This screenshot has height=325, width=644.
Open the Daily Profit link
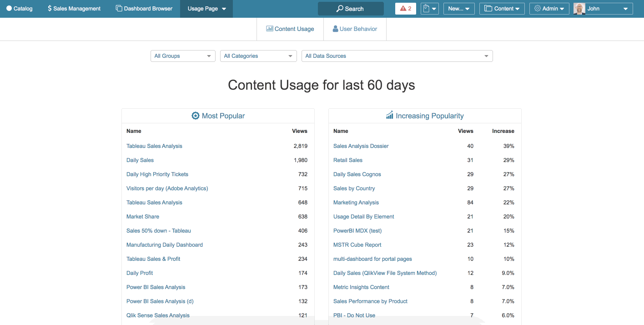[140, 273]
